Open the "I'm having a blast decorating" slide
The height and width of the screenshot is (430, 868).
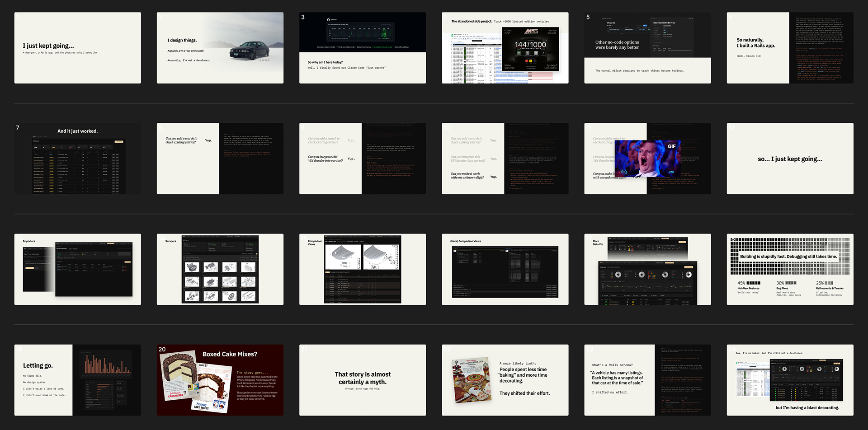coord(790,380)
